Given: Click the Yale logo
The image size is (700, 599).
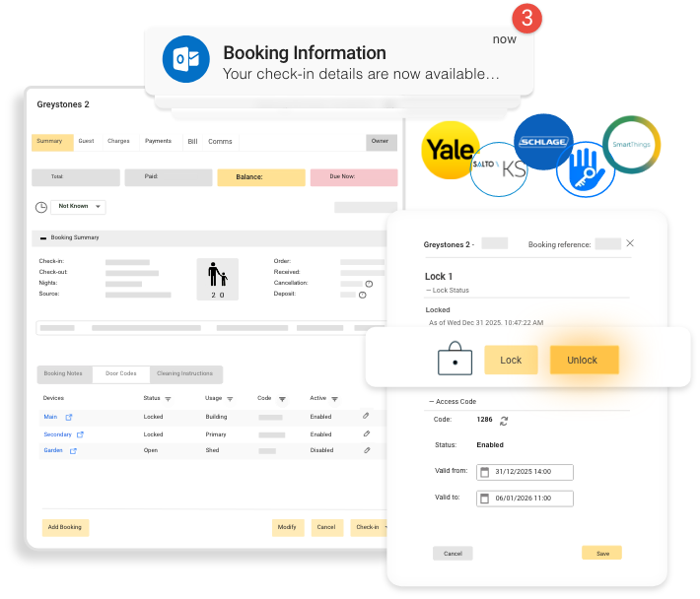Looking at the screenshot, I should 451,150.
